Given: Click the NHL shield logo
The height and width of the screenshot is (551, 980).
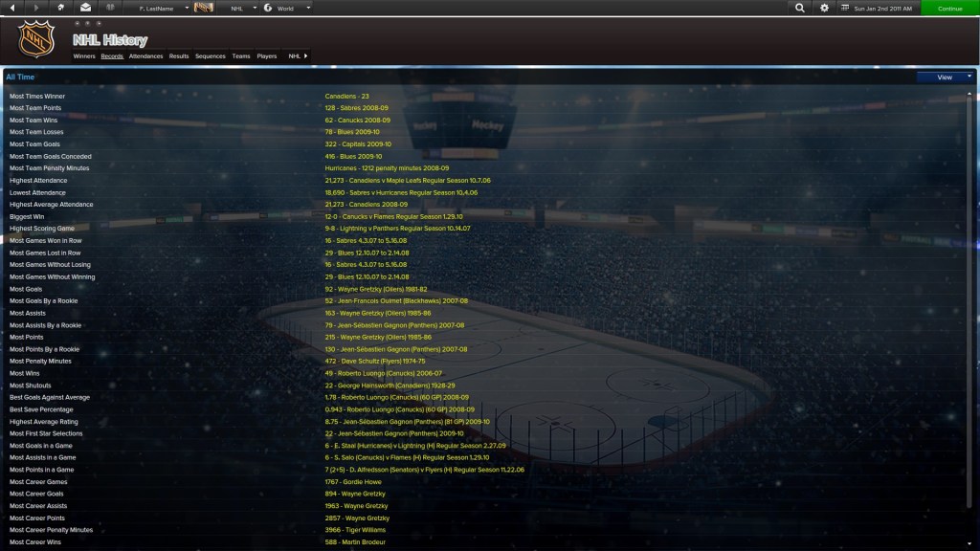Looking at the screenshot, I should coord(37,40).
